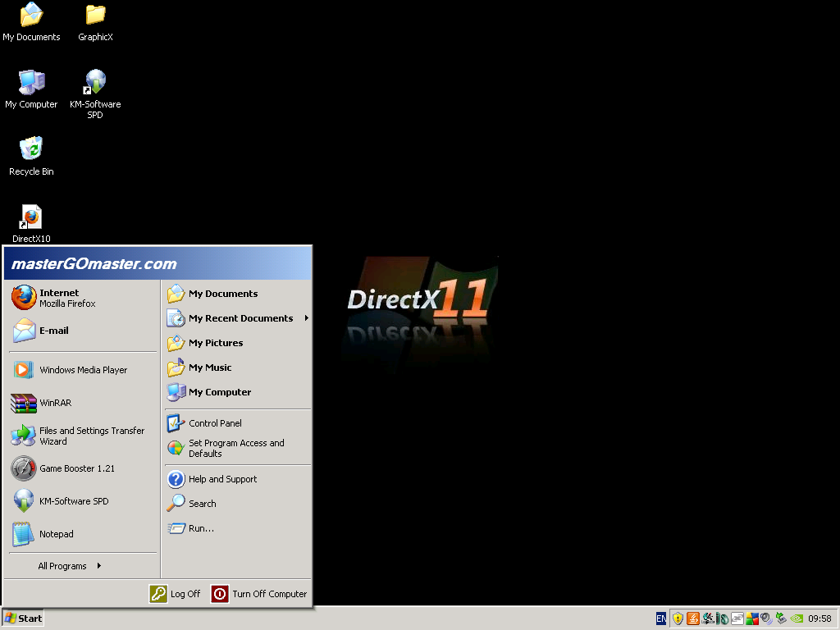Click Turn Off Computer button

point(259,594)
